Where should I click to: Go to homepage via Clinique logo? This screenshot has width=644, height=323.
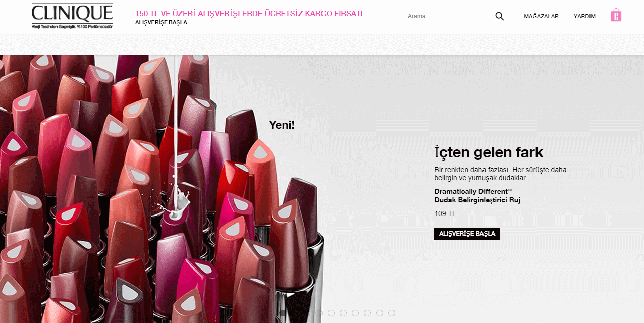72,16
